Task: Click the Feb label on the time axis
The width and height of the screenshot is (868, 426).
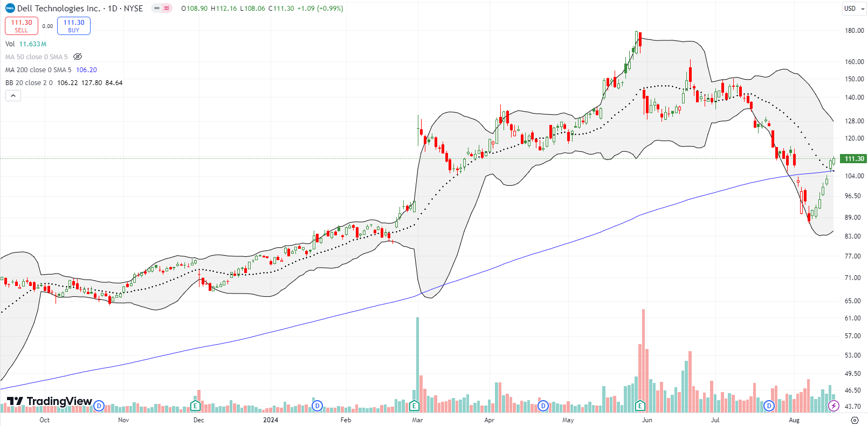Action: coord(346,420)
